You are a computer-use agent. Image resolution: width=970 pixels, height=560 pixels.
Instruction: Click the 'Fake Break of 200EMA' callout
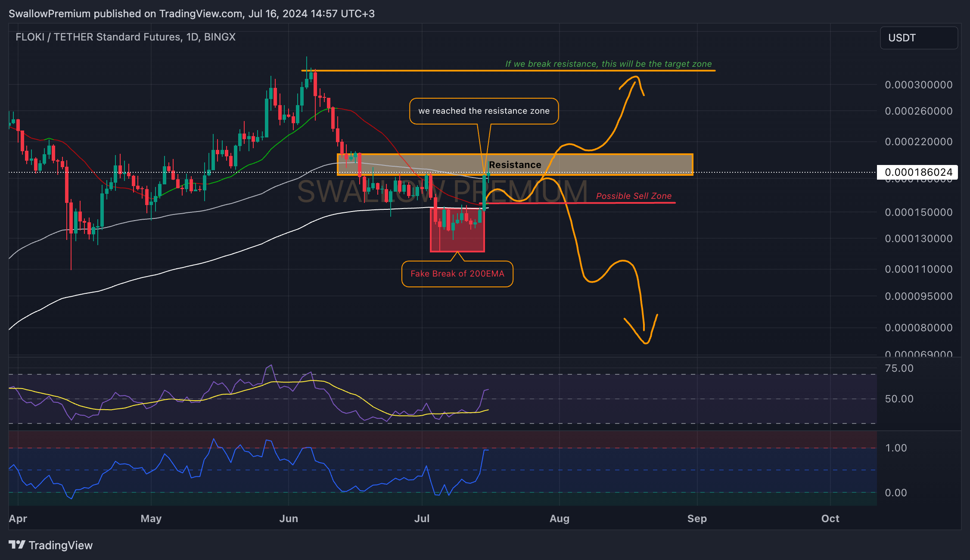click(x=457, y=274)
